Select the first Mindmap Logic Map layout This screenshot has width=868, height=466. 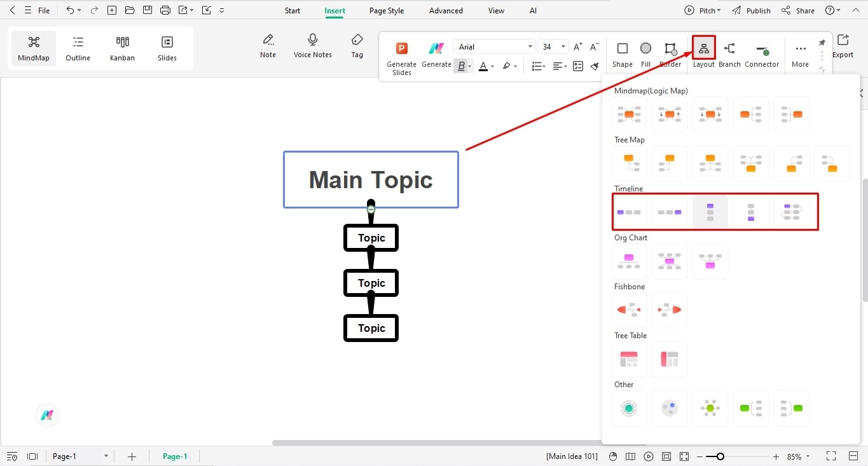[629, 114]
